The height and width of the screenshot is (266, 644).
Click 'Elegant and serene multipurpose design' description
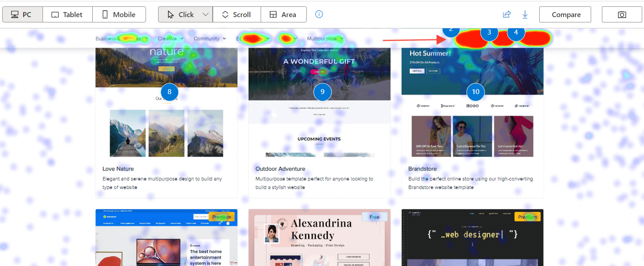click(162, 183)
